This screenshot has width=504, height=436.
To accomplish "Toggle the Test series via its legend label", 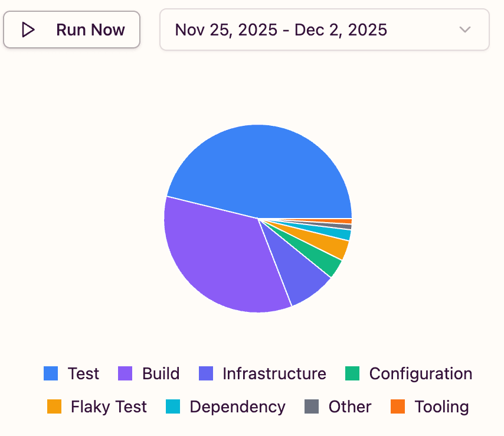I will click(x=83, y=373).
